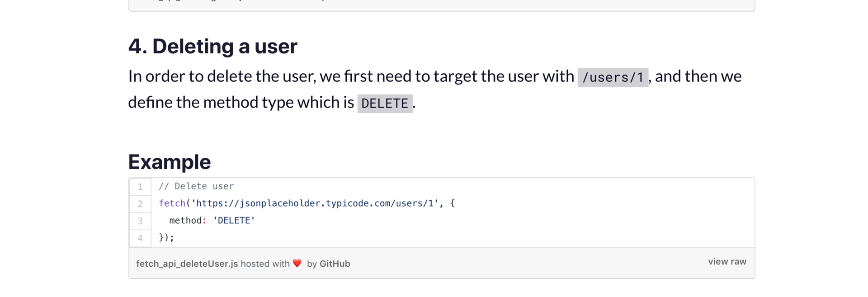This screenshot has width=868, height=297.
Task: Click the GitHub link in gist footer
Action: coord(335,264)
